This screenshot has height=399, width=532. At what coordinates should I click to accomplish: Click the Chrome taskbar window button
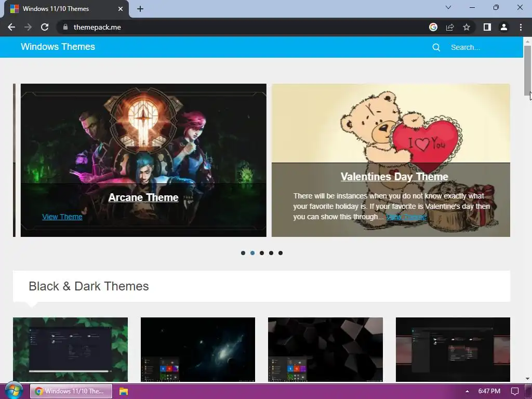click(71, 391)
